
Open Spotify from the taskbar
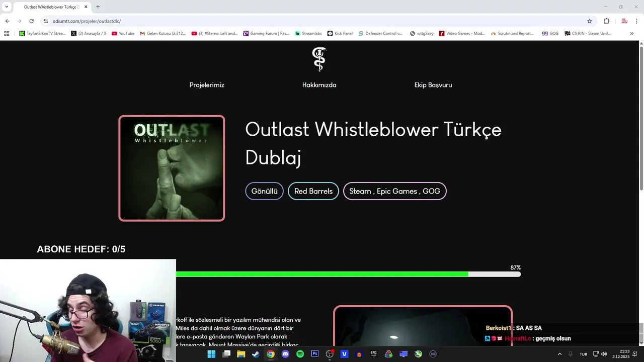(300, 354)
